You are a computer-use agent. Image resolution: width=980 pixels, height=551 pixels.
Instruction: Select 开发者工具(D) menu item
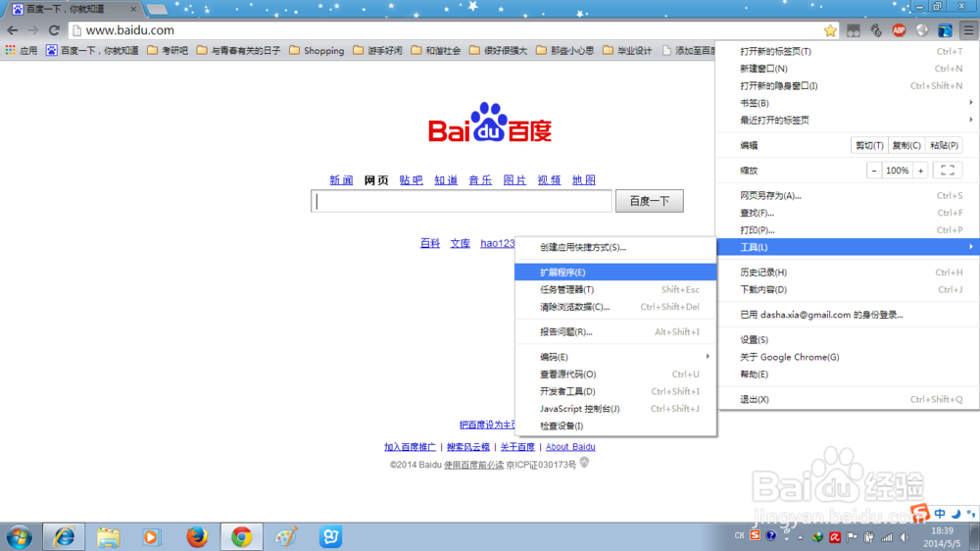pyautogui.click(x=615, y=391)
